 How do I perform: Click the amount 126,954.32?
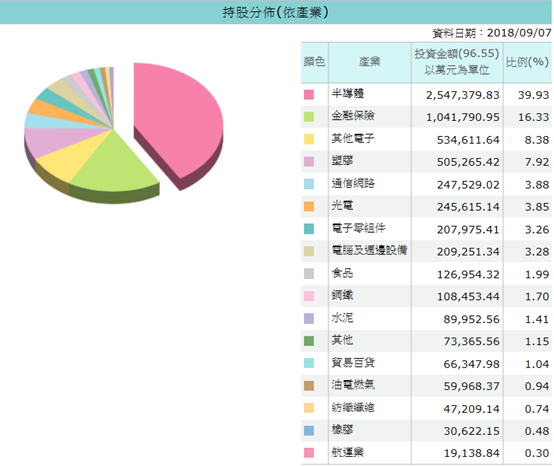[468, 275]
